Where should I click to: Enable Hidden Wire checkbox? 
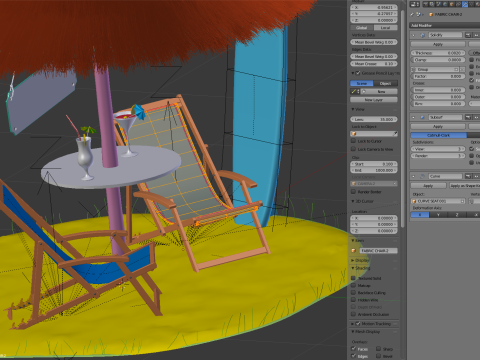[x=353, y=300]
